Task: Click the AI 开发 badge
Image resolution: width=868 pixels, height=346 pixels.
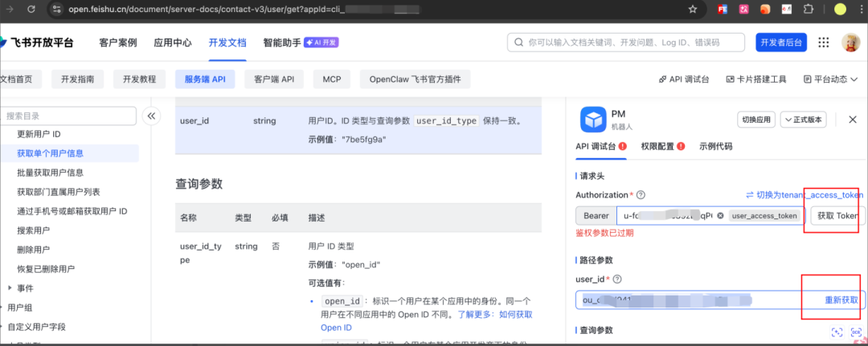Action: click(x=321, y=43)
